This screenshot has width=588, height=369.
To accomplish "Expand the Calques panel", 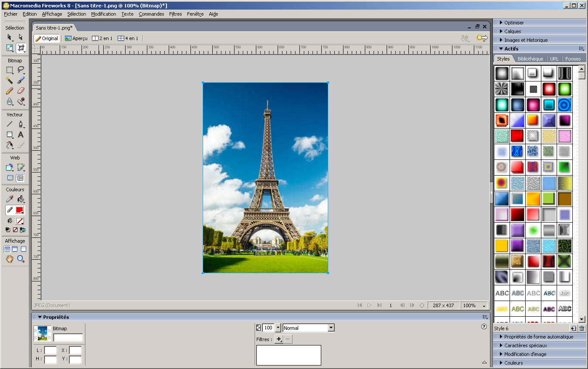I will pos(513,31).
